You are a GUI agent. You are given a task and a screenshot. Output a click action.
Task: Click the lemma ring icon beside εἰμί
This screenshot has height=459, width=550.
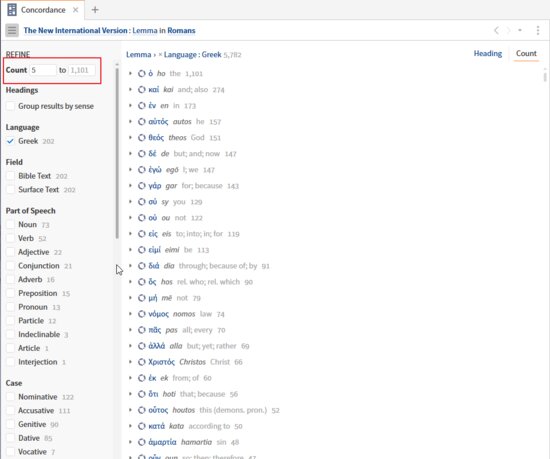pyautogui.click(x=141, y=250)
